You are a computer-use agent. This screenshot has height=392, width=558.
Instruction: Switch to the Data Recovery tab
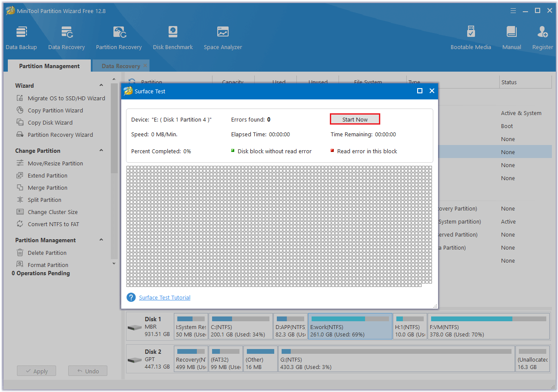click(121, 66)
